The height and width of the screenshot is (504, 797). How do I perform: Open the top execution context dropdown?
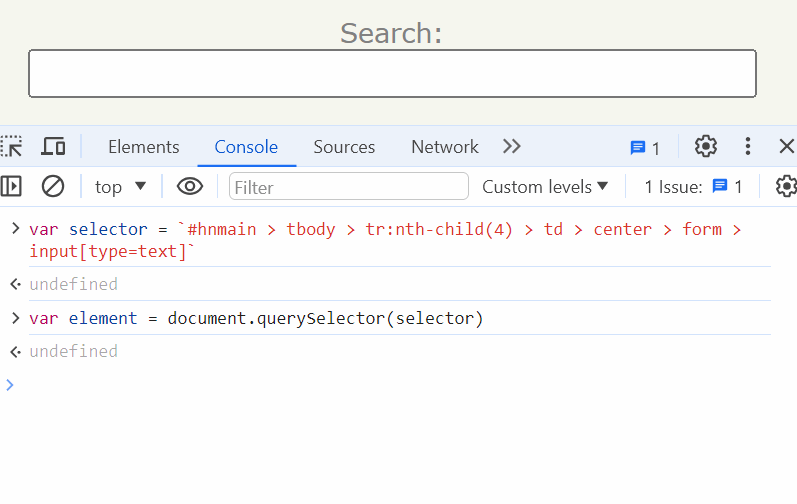point(120,187)
